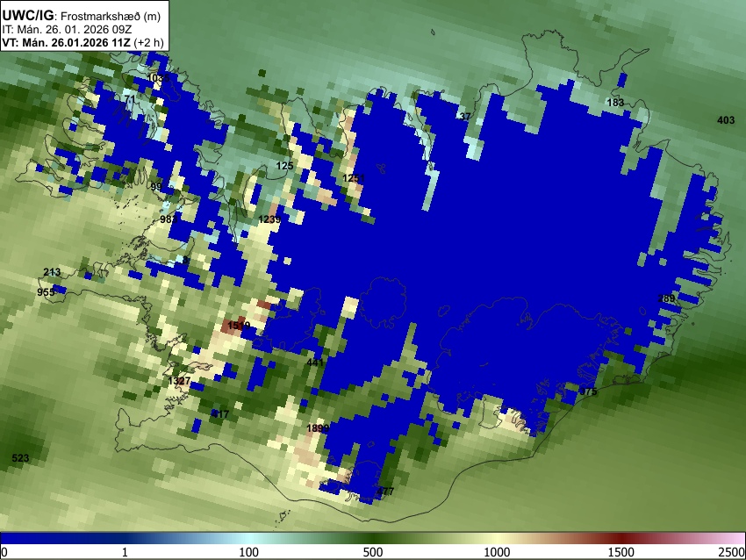746x560 pixels.
Task: Click the map value label 289
Action: [666, 298]
